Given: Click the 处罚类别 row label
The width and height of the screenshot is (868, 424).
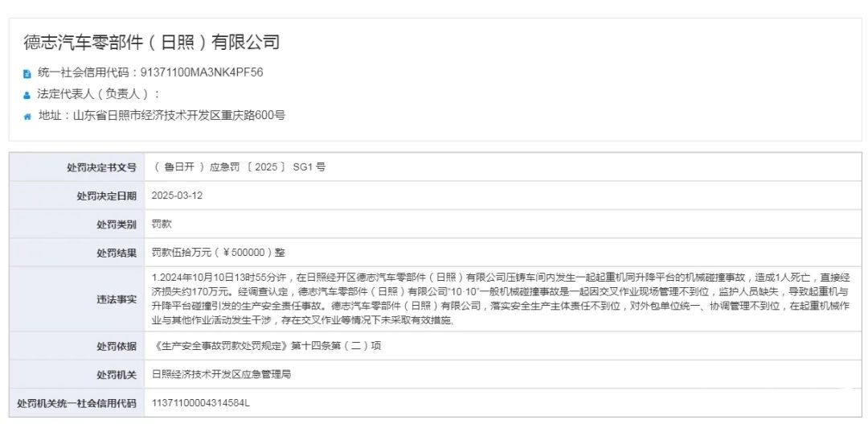Looking at the screenshot, I should [x=117, y=224].
